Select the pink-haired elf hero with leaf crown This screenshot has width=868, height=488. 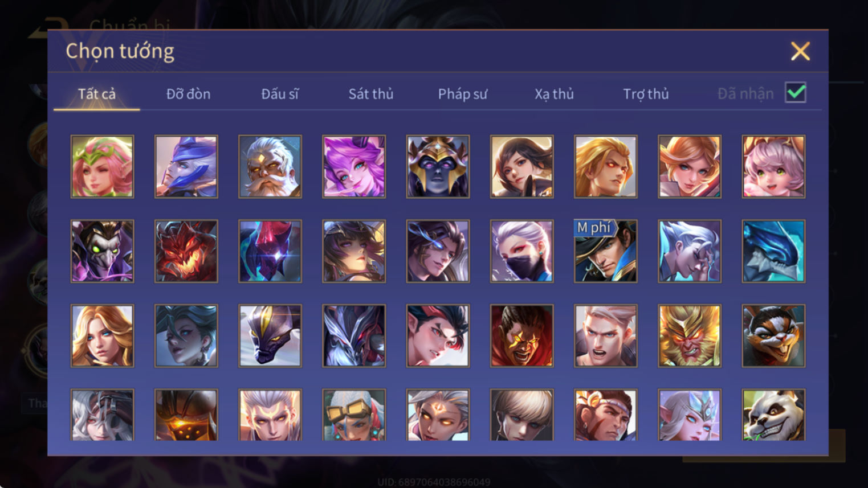(102, 166)
